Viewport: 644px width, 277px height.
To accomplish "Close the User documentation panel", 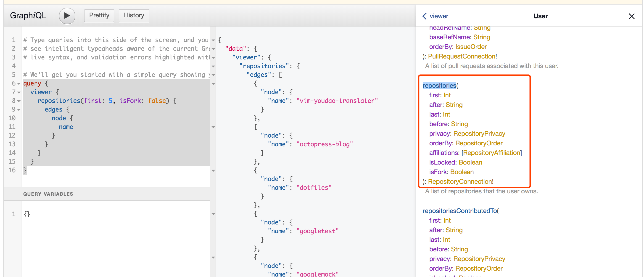I will (631, 16).
